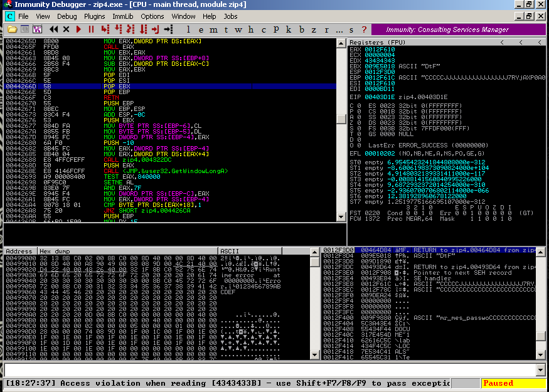Screen dimensions: 549x392
Task: Open the Debug menu
Action: pyautogui.click(x=67, y=16)
